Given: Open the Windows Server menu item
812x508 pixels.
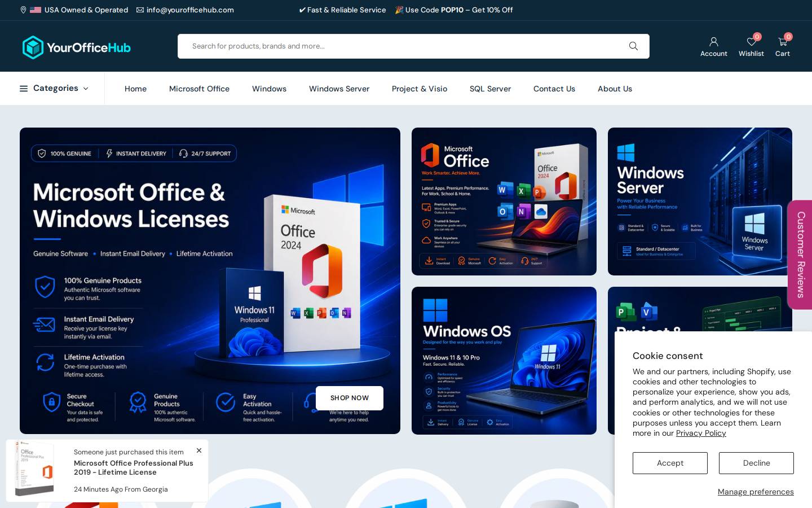Looking at the screenshot, I should (x=339, y=89).
